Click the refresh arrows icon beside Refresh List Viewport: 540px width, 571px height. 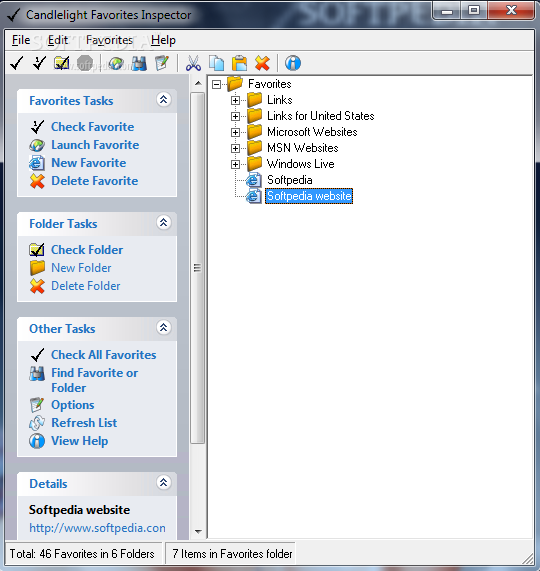pos(37,423)
